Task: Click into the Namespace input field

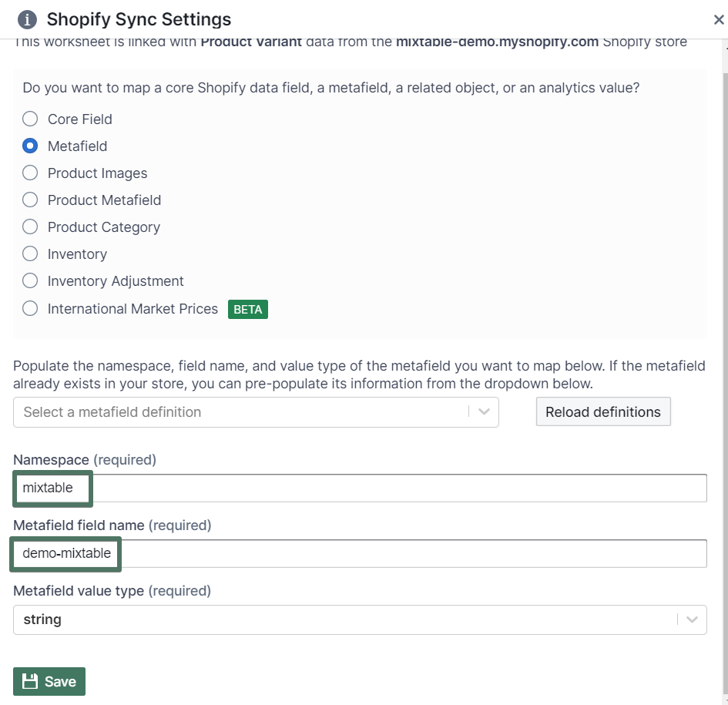Action: pos(385,488)
